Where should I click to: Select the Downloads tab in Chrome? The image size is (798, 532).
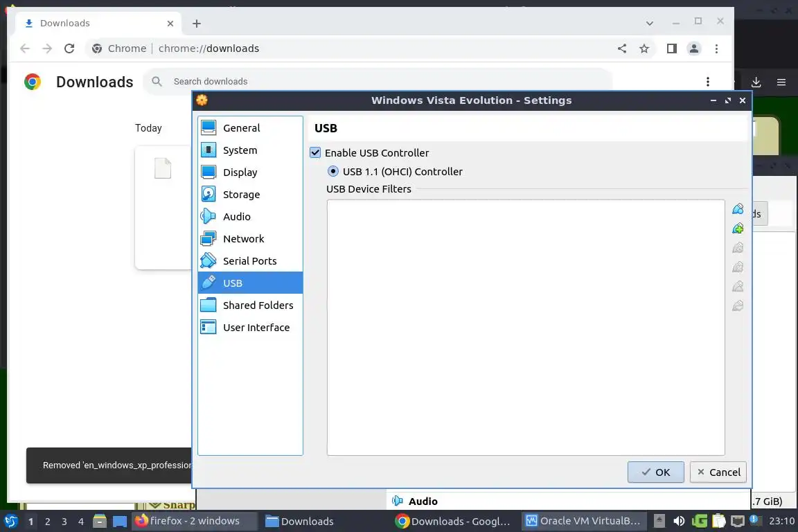click(98, 24)
